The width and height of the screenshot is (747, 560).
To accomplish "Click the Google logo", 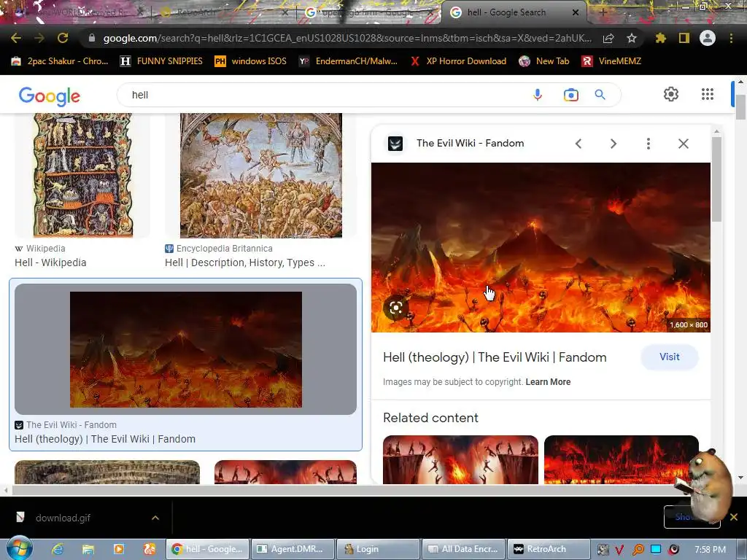I will (x=50, y=96).
